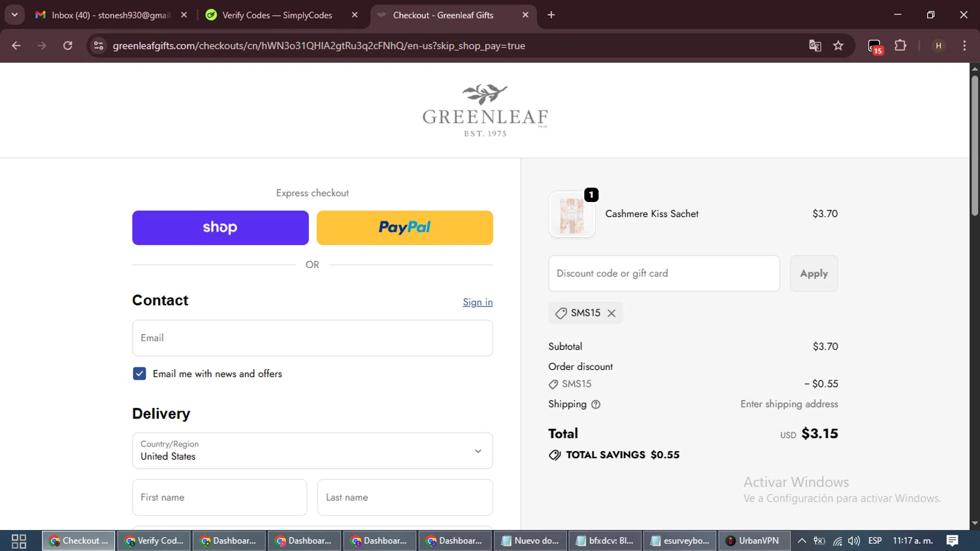Close the Gmail Inbox tab

click(184, 15)
